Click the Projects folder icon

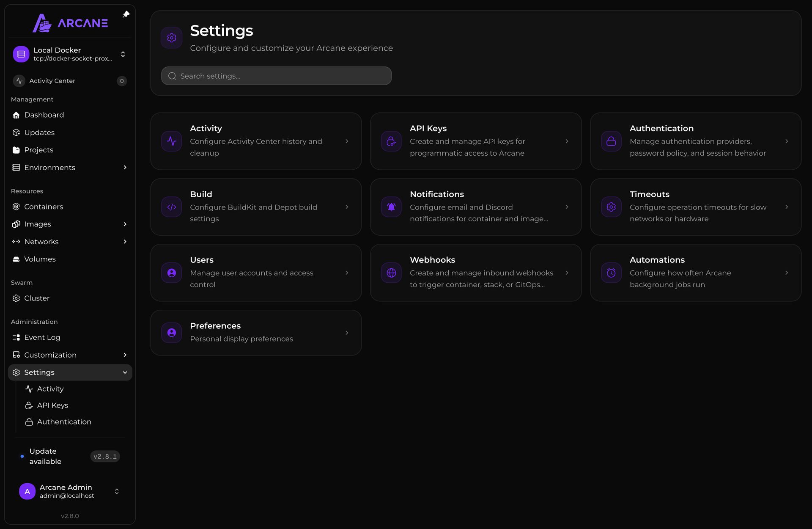coord(16,150)
